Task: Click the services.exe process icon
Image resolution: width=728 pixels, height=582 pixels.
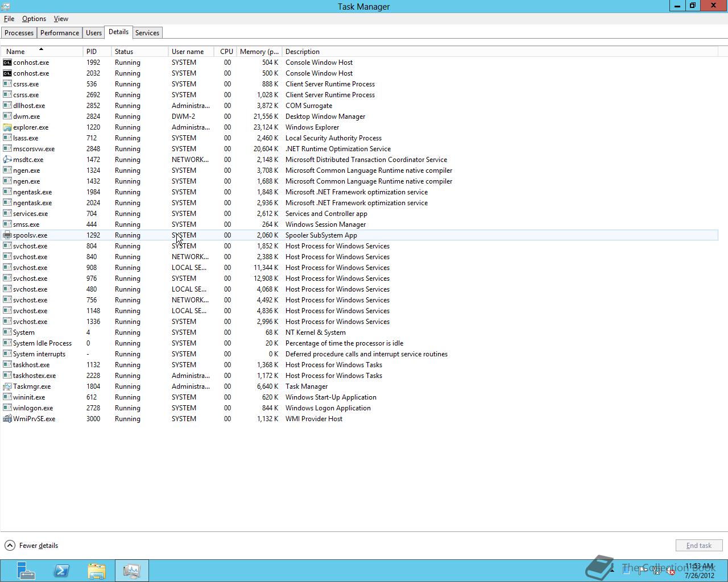Action: pos(7,214)
